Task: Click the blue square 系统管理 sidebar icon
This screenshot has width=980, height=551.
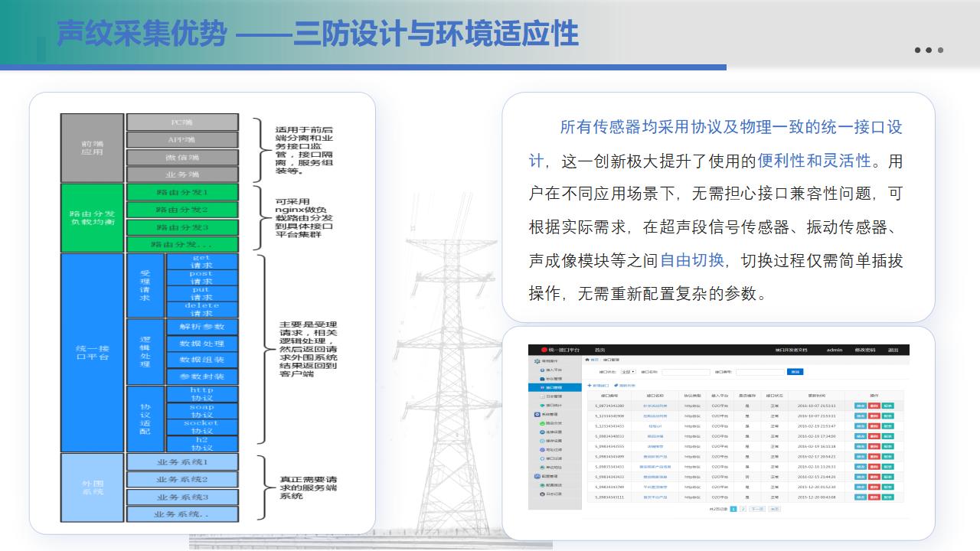Action: pyautogui.click(x=537, y=414)
